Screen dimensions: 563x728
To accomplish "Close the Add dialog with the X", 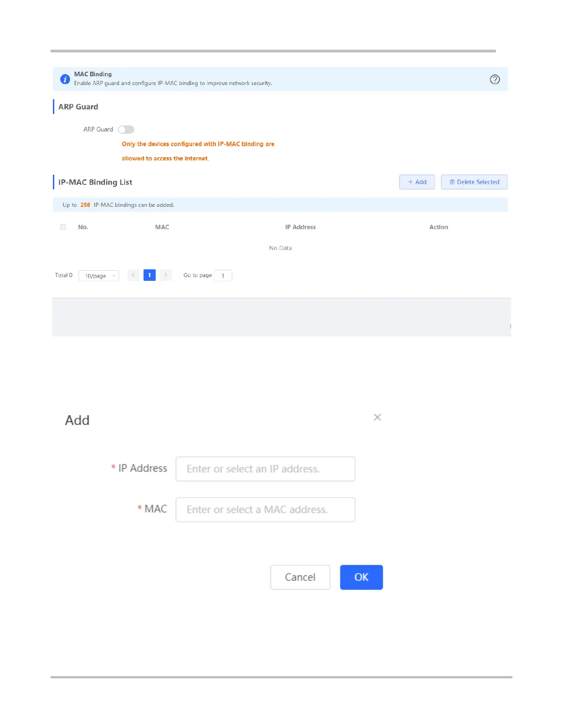I will click(x=377, y=417).
